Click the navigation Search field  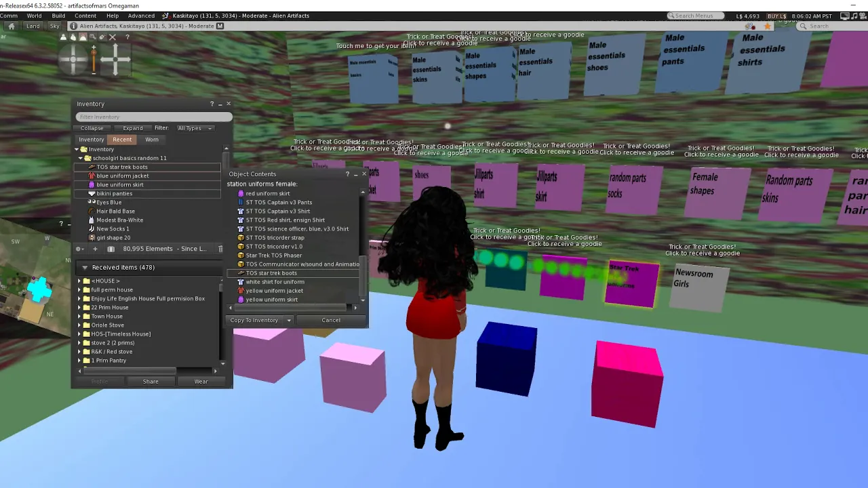click(831, 26)
